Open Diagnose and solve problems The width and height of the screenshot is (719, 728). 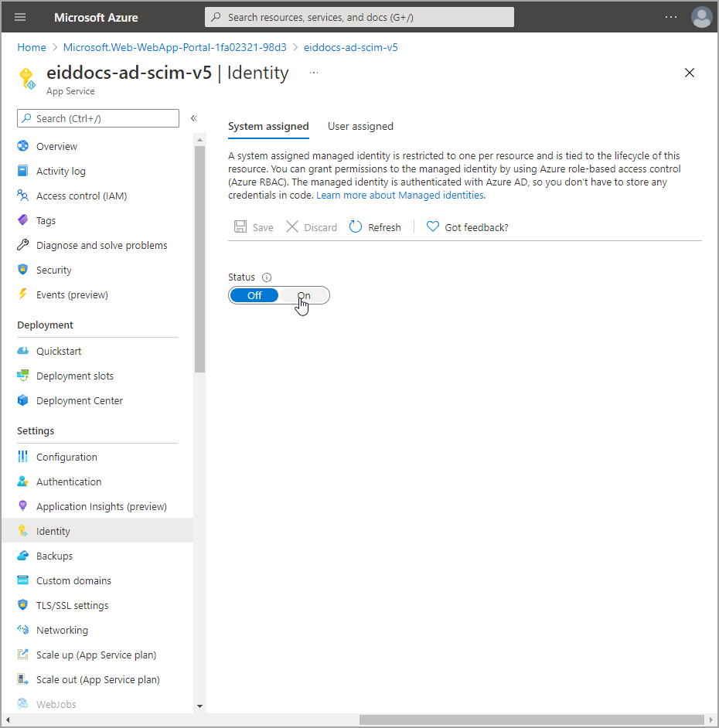tap(101, 246)
